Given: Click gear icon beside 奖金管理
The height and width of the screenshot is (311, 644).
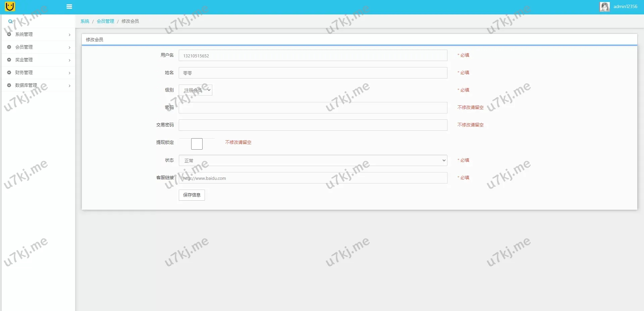Looking at the screenshot, I should pyautogui.click(x=9, y=60).
